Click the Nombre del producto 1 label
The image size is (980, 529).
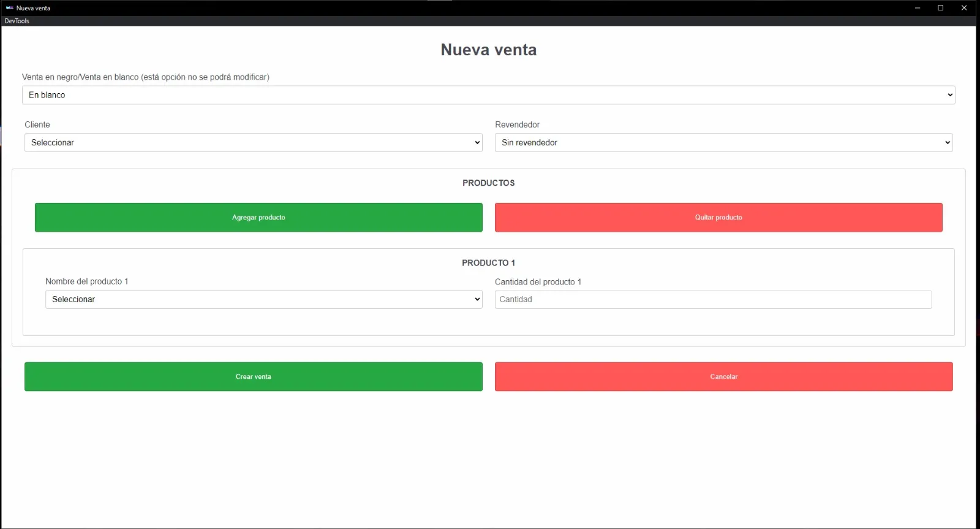87,281
